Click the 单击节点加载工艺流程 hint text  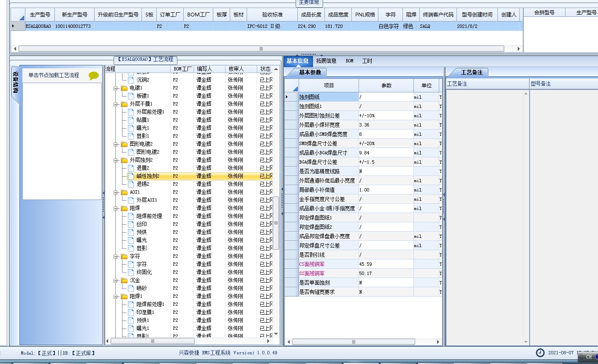click(54, 75)
